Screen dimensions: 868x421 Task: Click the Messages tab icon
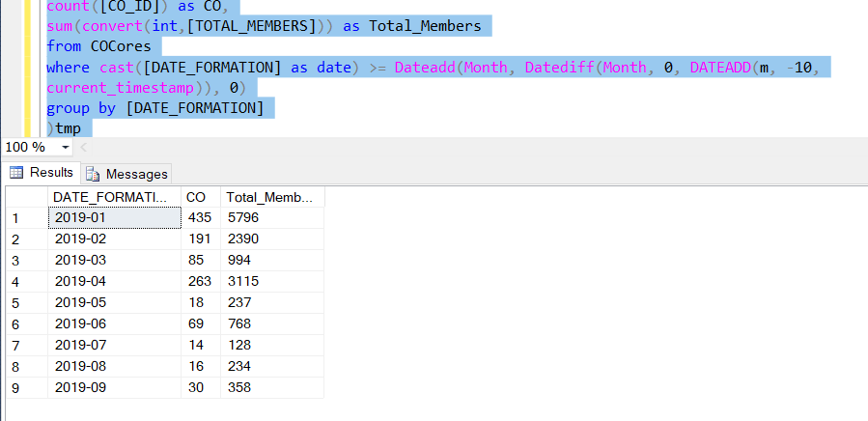coord(93,175)
